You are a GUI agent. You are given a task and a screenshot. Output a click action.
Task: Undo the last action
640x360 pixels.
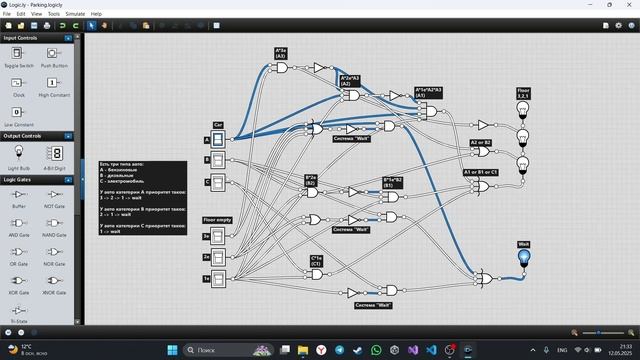pos(62,26)
